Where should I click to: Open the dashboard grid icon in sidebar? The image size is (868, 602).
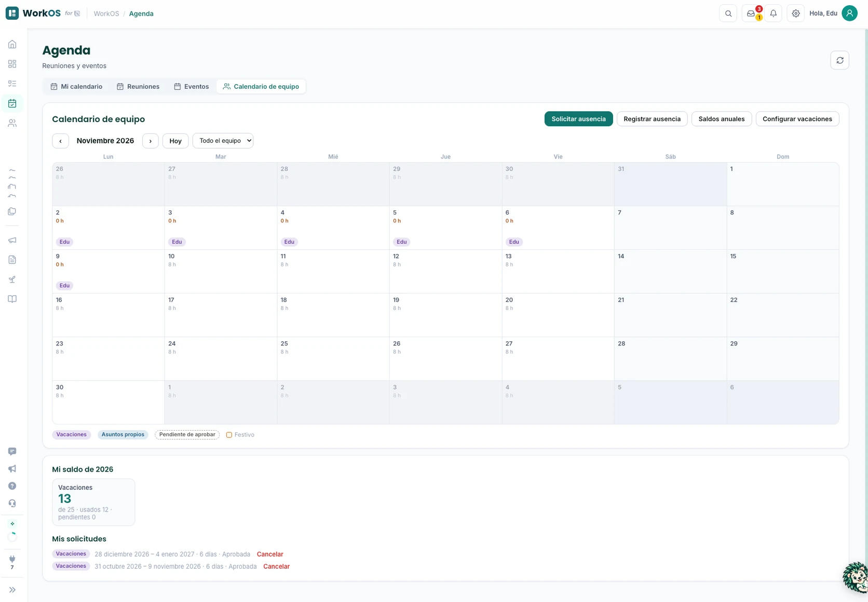pyautogui.click(x=12, y=64)
